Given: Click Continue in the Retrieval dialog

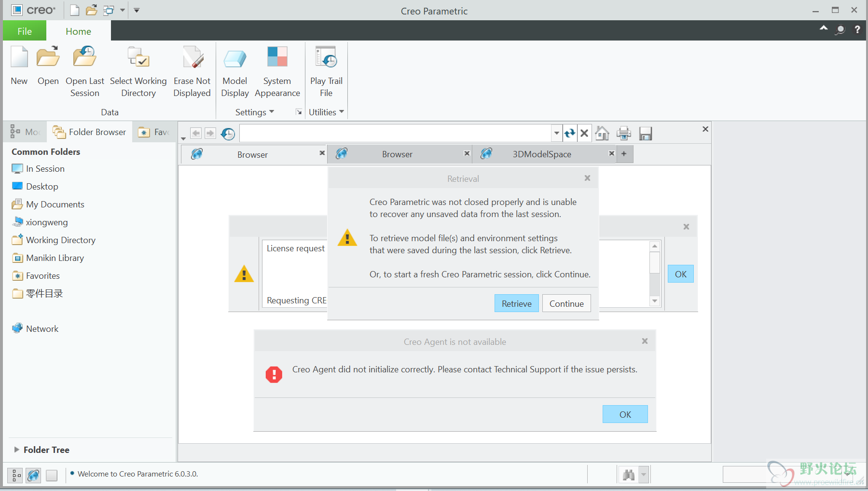Looking at the screenshot, I should coord(566,303).
